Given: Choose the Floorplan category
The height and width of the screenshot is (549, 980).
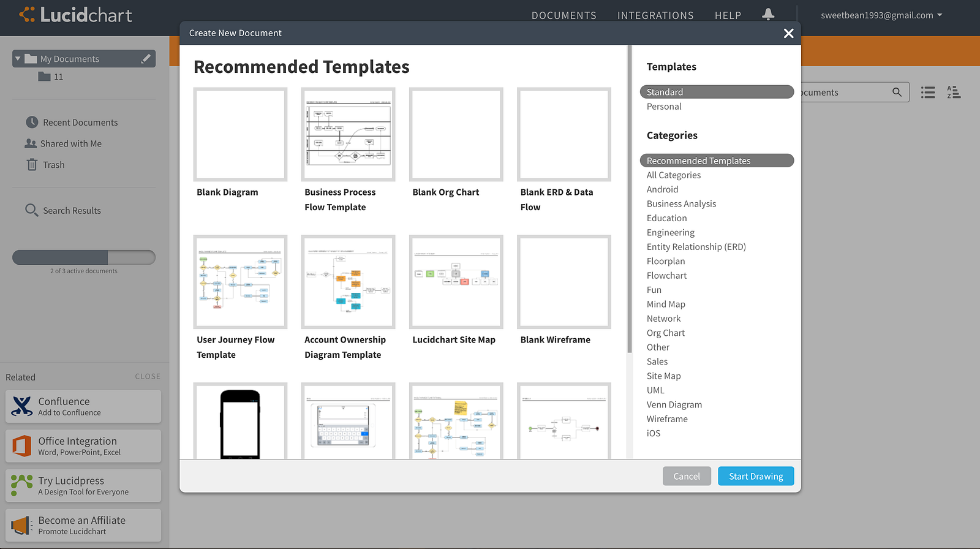Looking at the screenshot, I should tap(666, 261).
